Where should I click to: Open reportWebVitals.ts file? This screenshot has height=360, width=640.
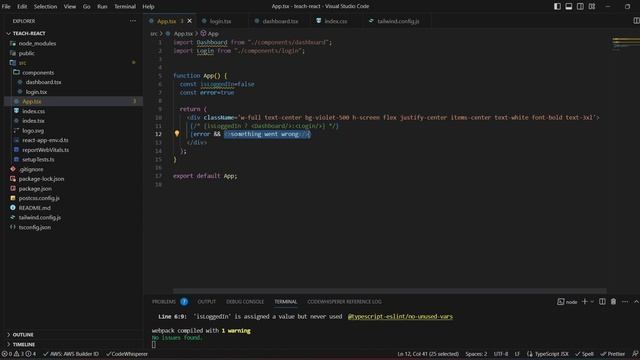(x=45, y=150)
